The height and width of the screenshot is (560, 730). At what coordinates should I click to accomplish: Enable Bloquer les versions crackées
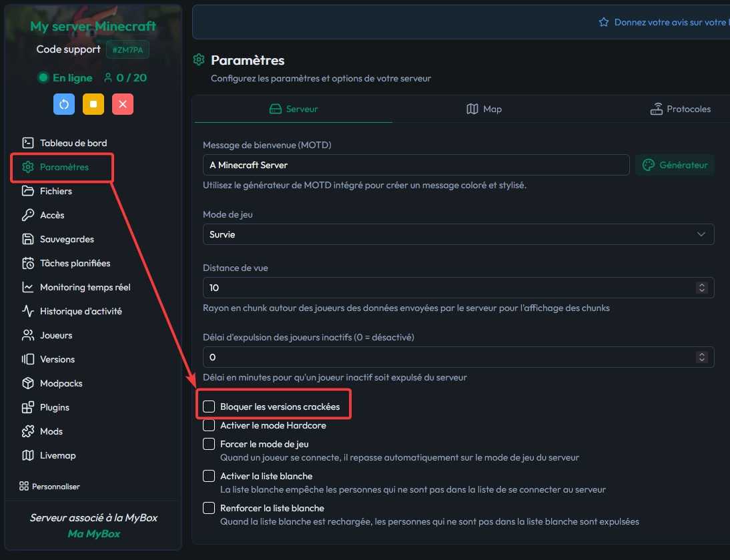(x=209, y=405)
